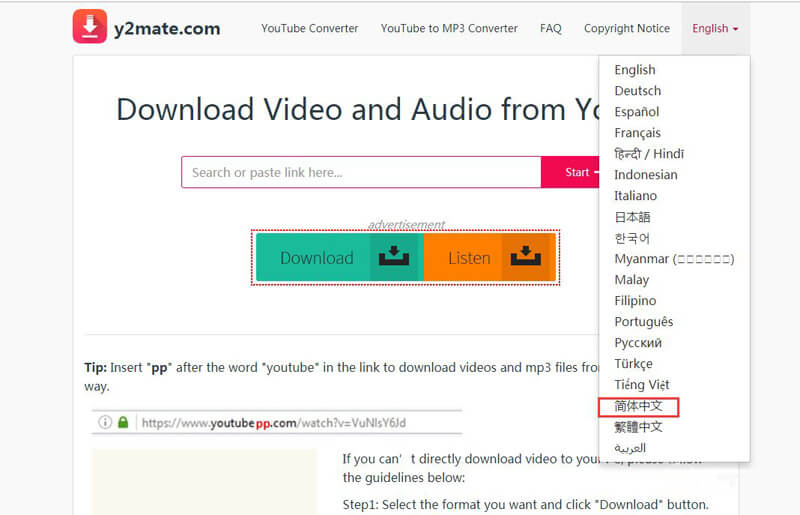The width and height of the screenshot is (800, 515).
Task: Select Français from the language list
Action: coord(637,133)
